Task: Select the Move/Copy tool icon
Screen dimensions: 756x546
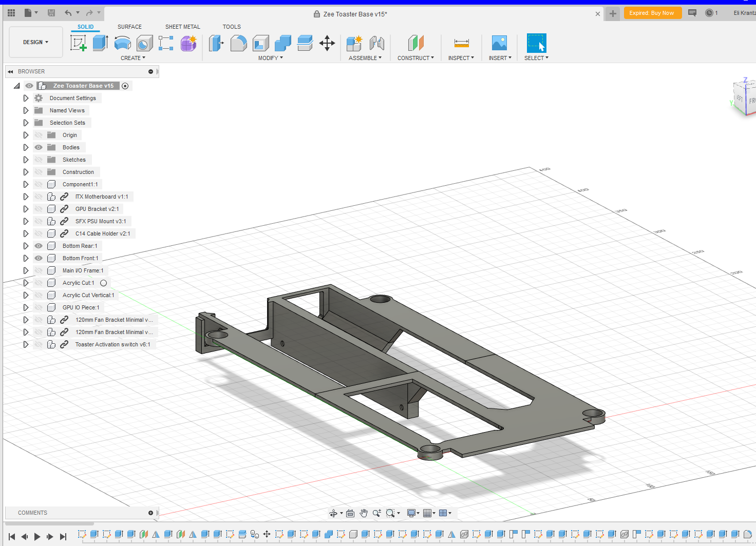Action: point(327,43)
